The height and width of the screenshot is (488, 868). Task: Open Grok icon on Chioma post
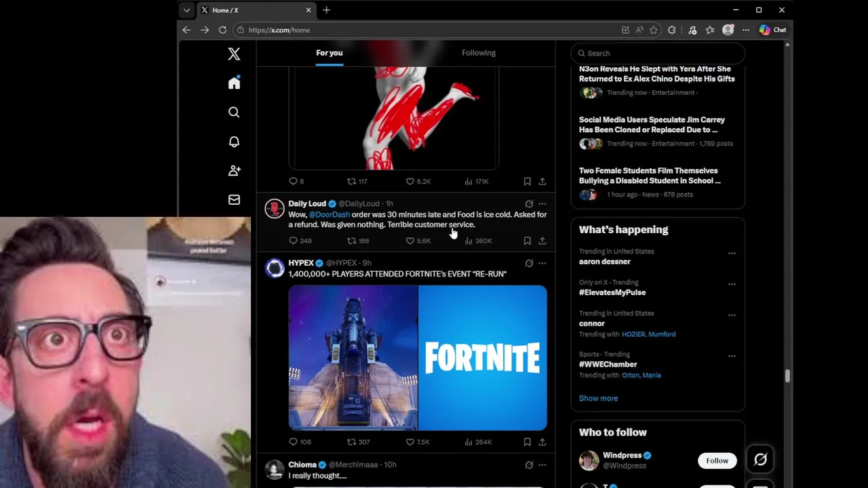pos(529,465)
